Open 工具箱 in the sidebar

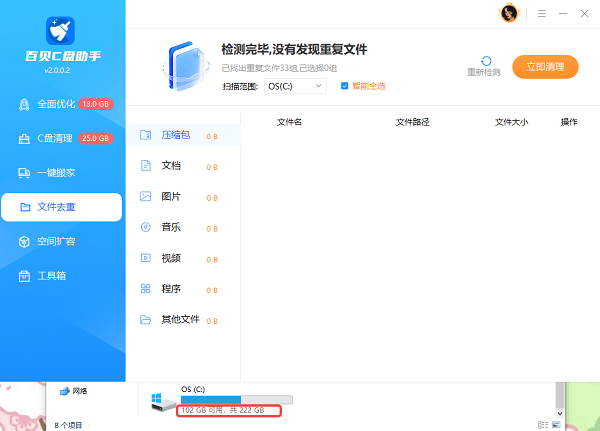pyautogui.click(x=62, y=276)
